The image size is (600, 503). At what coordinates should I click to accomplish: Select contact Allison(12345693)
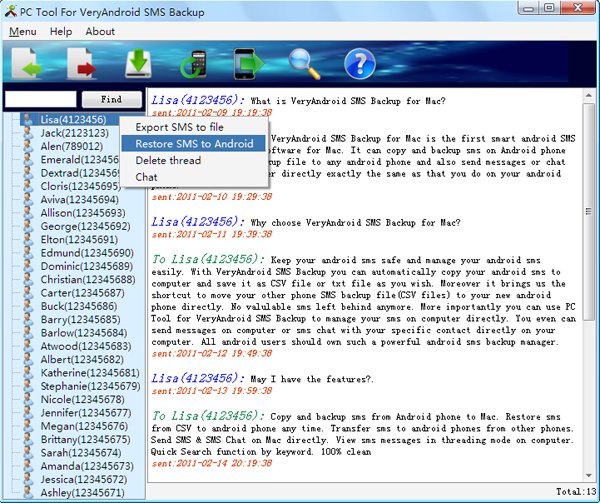coord(83,213)
